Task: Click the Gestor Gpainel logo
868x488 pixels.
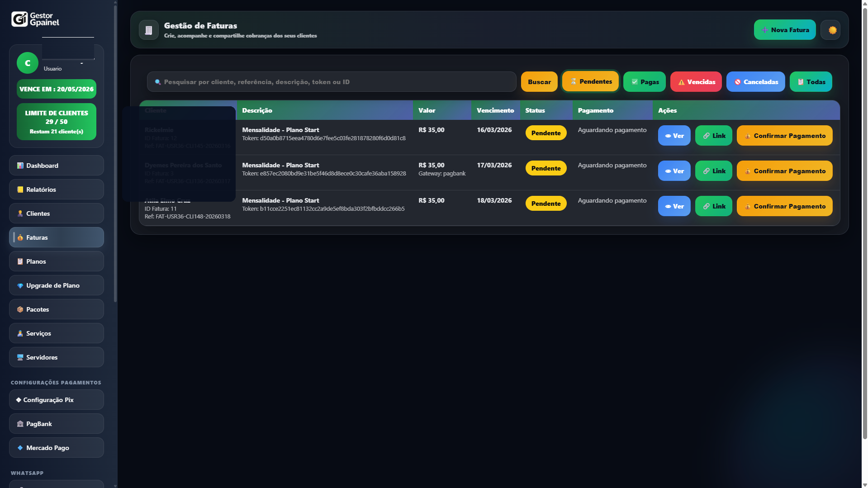Action: [35, 19]
